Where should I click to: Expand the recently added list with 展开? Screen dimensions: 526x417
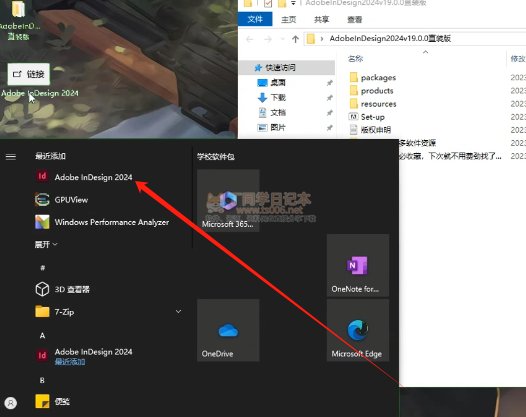46,244
